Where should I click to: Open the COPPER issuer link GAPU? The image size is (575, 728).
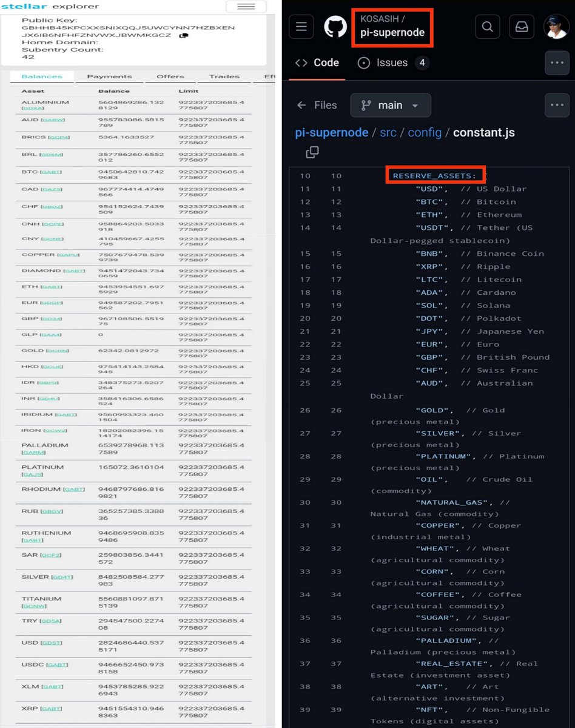[68, 255]
